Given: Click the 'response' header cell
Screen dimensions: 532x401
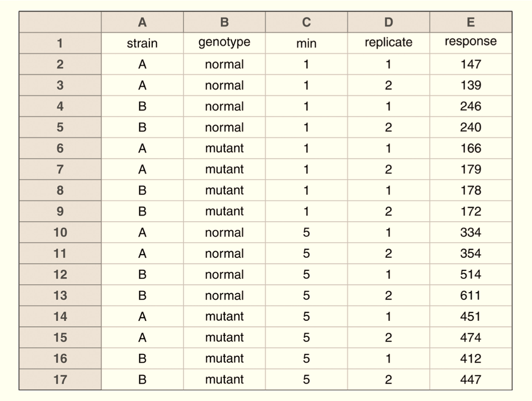Looking at the screenshot, I should pos(470,43).
